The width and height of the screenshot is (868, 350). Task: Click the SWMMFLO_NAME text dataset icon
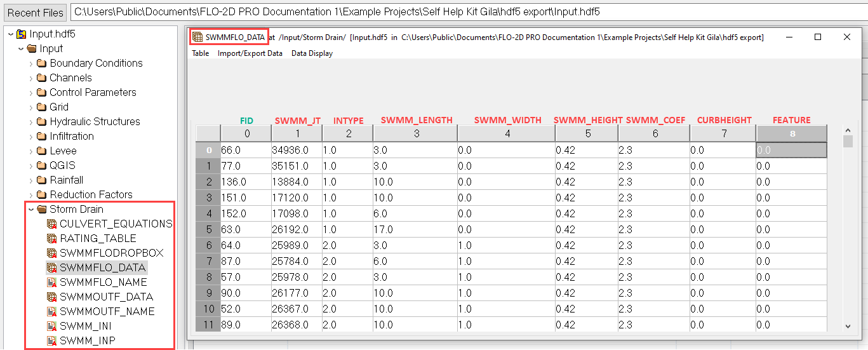coord(52,283)
